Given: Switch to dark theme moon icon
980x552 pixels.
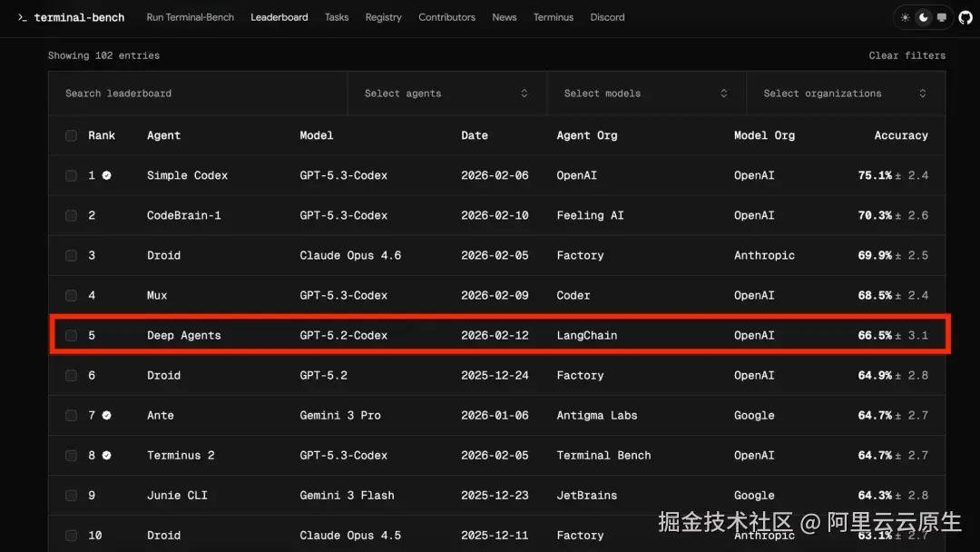Looking at the screenshot, I should click(924, 17).
